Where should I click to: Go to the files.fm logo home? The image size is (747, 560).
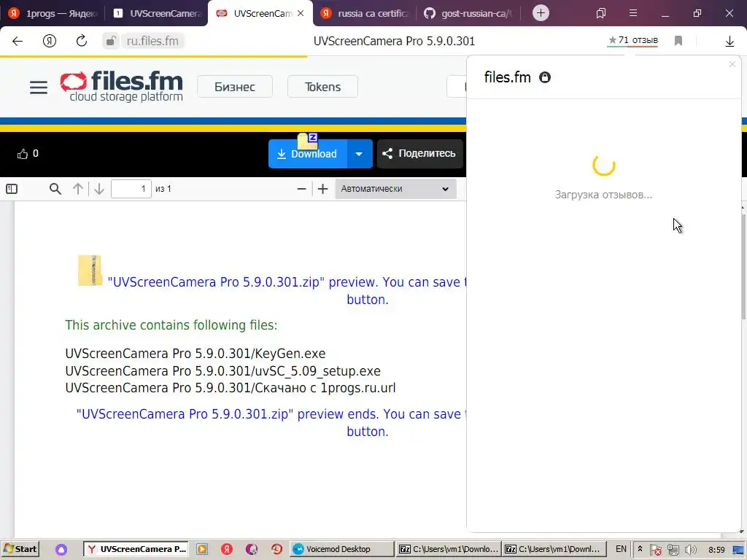coord(122,86)
